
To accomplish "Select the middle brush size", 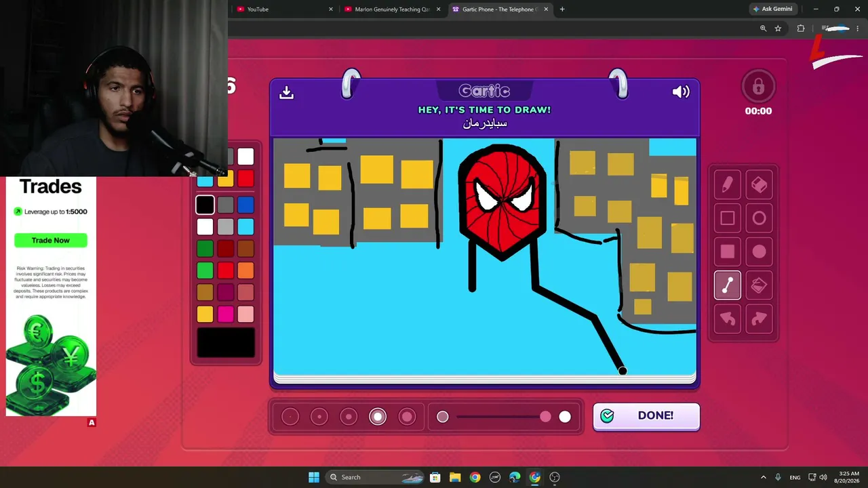I will (x=349, y=417).
